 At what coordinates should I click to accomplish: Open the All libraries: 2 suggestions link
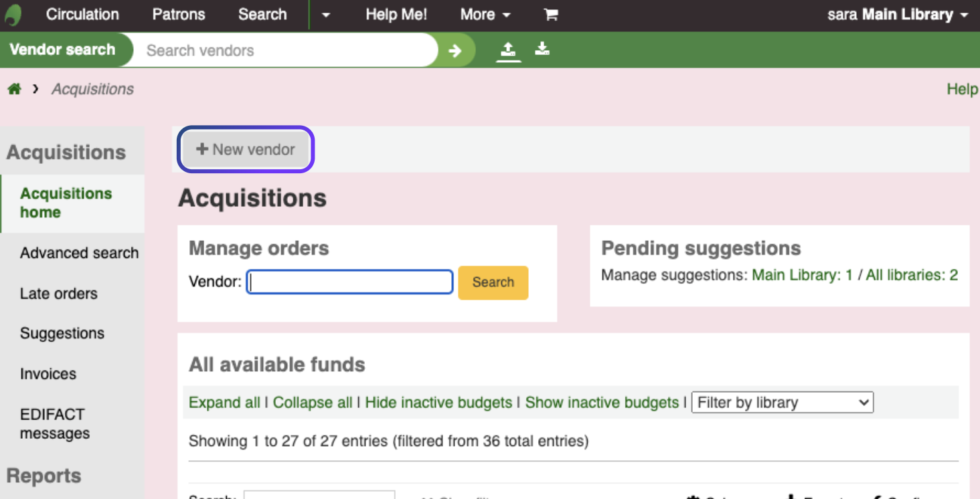coord(912,275)
